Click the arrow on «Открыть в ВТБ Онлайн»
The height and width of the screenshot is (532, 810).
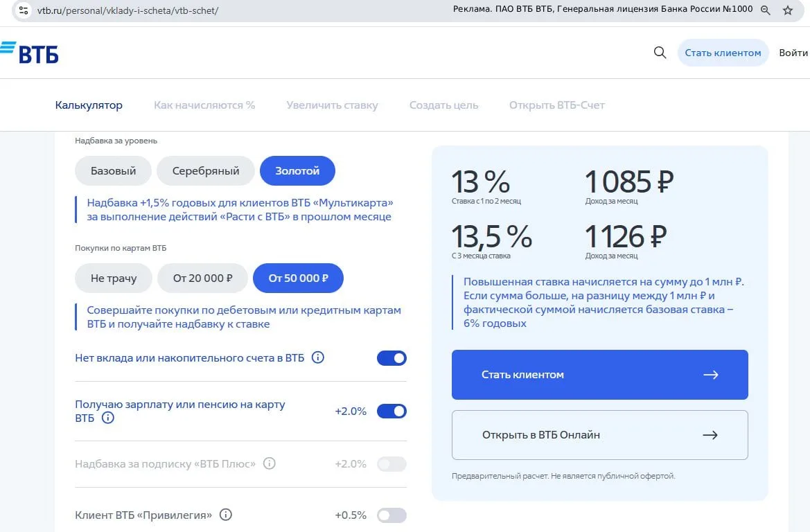click(x=710, y=435)
